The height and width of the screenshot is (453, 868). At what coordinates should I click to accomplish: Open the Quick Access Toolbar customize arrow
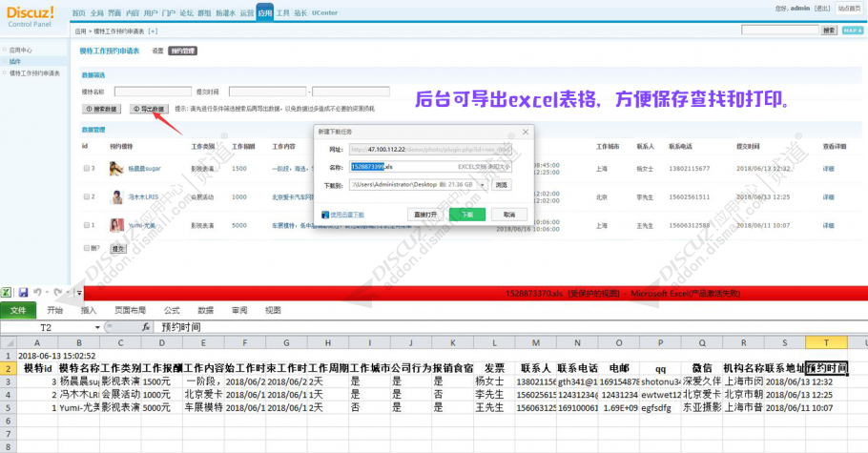pos(79,293)
